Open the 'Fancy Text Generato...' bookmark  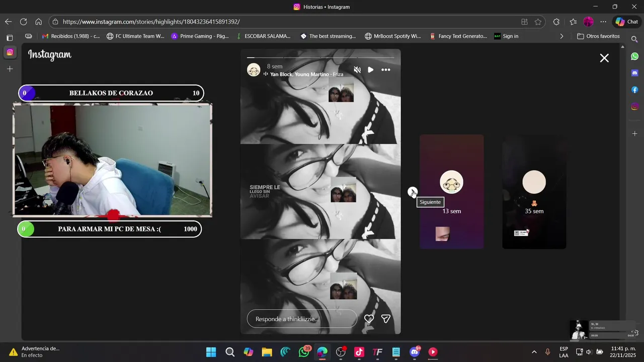point(458,36)
